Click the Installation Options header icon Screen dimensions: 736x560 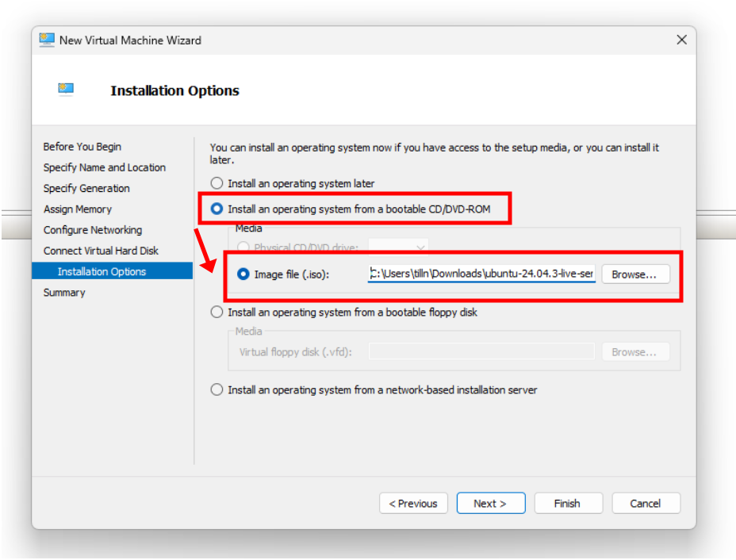coord(66,89)
